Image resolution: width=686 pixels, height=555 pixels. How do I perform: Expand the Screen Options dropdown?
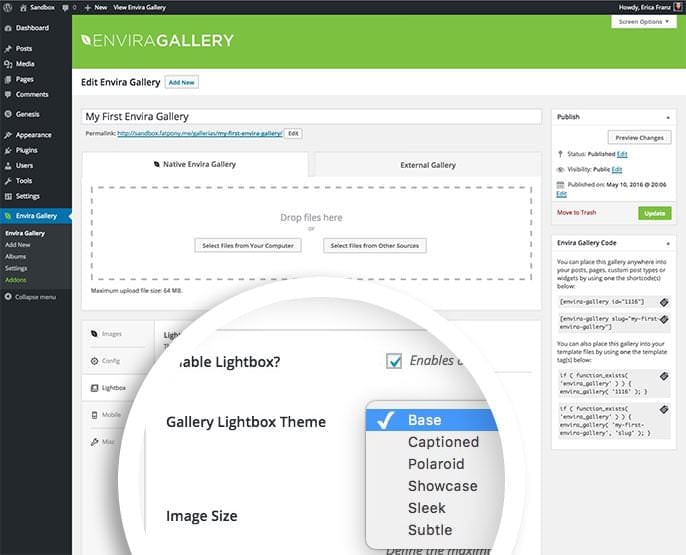[643, 21]
